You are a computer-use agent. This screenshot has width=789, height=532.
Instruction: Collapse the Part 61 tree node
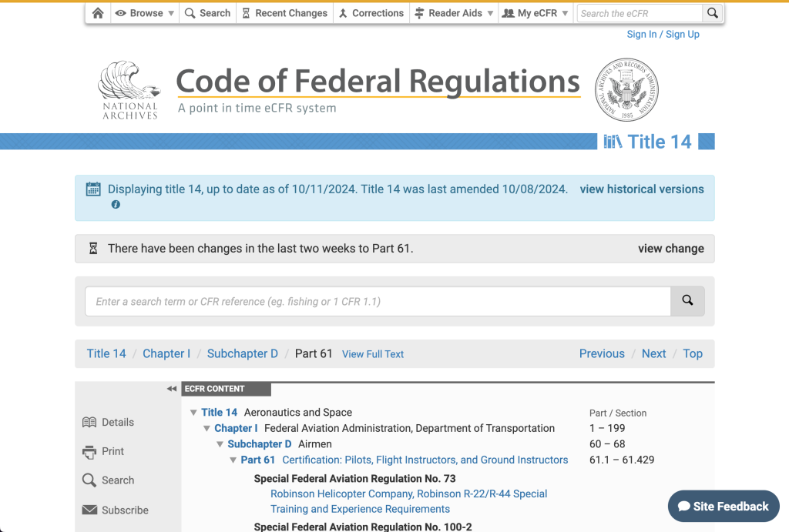click(233, 460)
